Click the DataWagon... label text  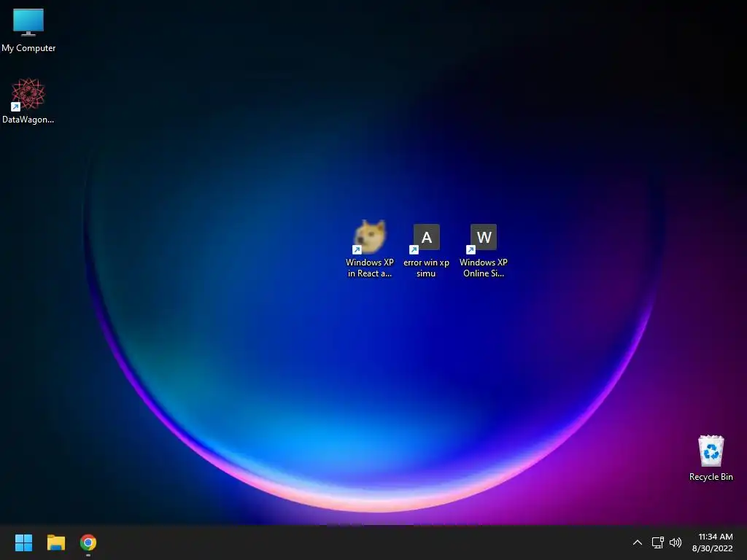tap(28, 120)
